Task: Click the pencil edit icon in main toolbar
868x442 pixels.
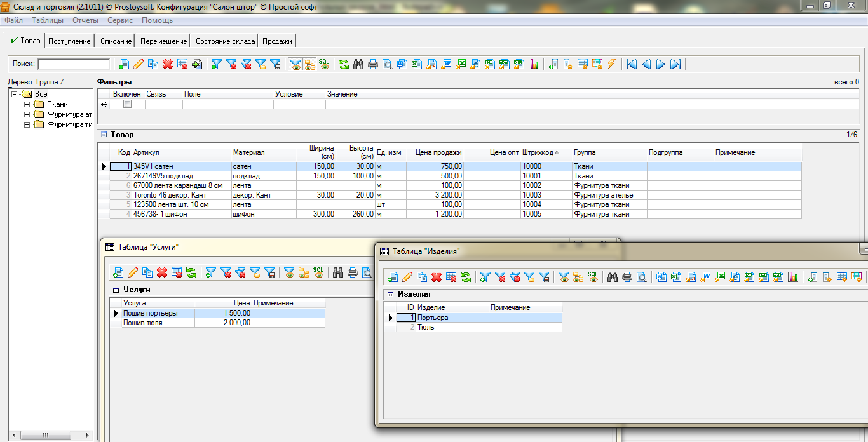Action: [x=138, y=64]
